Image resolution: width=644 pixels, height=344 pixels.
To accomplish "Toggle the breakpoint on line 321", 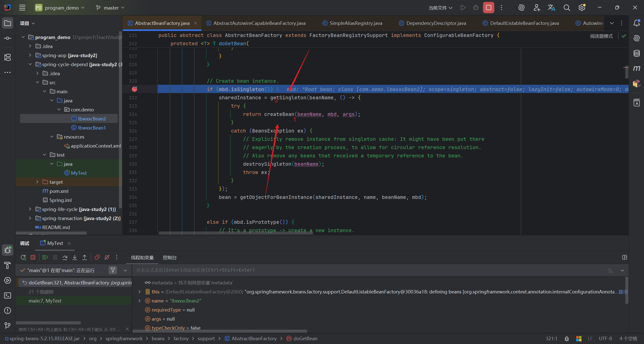I will coord(135,89).
